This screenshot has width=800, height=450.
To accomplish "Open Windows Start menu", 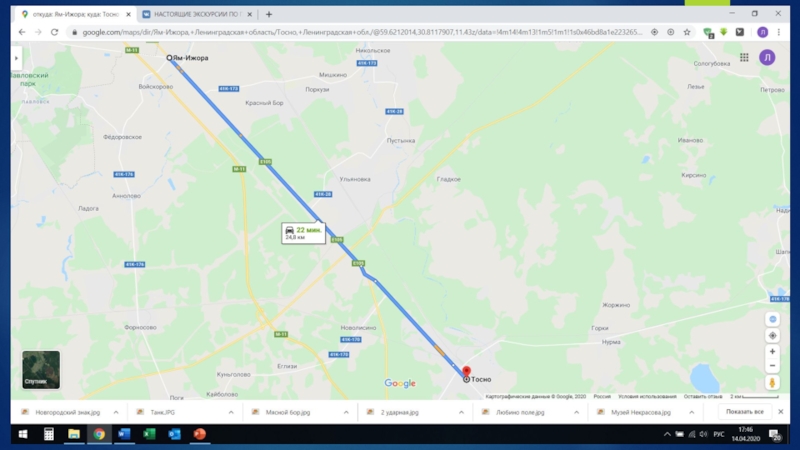I will [23, 434].
